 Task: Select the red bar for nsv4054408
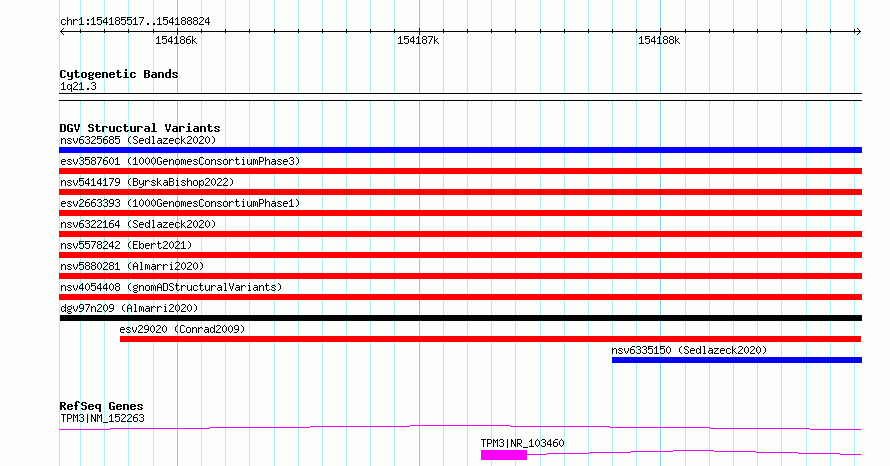pyautogui.click(x=460, y=297)
